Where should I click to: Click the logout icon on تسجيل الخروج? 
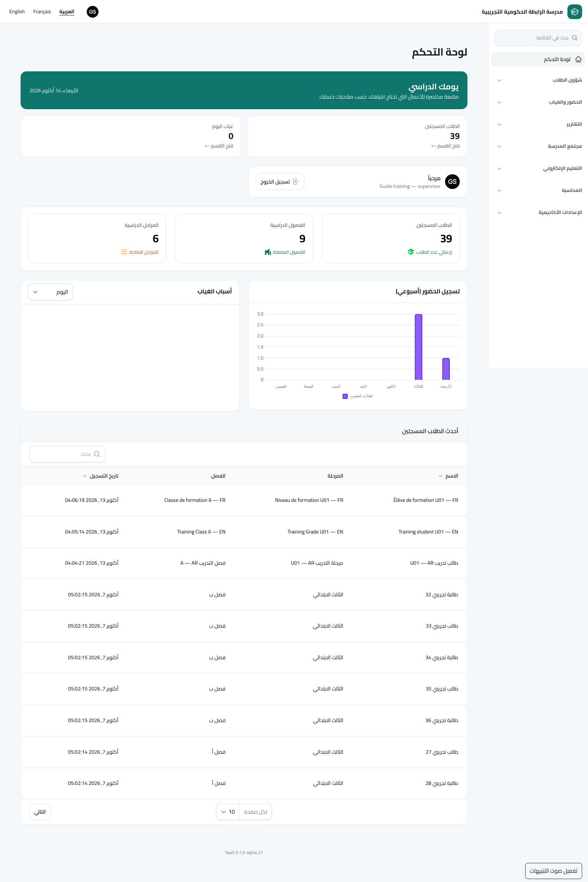tap(296, 182)
